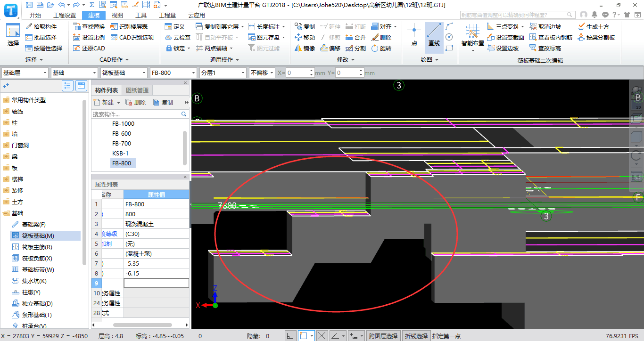Click the notification bell icon

[594, 15]
